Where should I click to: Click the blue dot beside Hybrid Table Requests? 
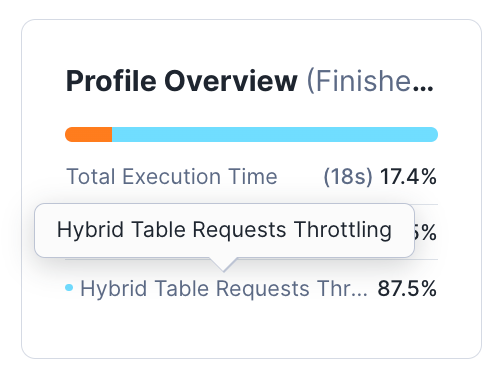pos(69,288)
